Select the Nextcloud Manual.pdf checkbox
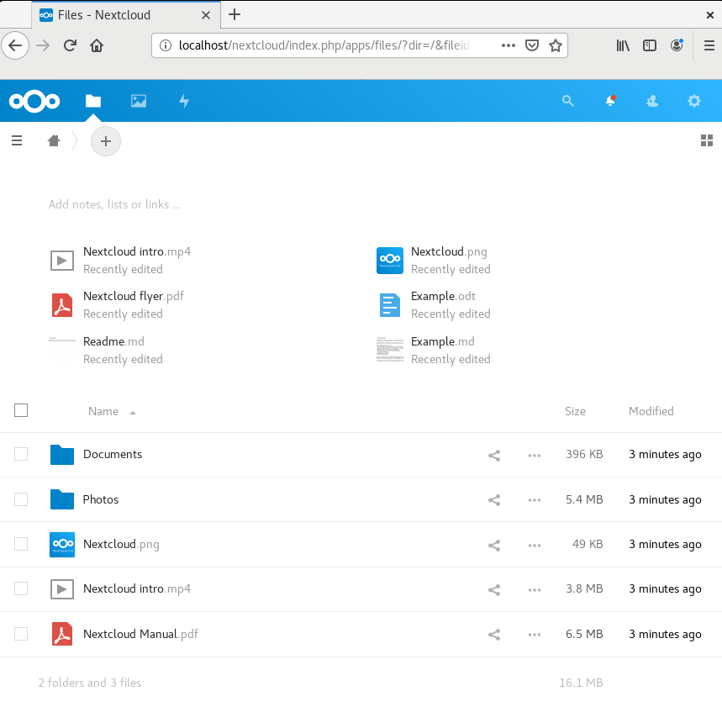Image resolution: width=722 pixels, height=728 pixels. pyautogui.click(x=21, y=634)
